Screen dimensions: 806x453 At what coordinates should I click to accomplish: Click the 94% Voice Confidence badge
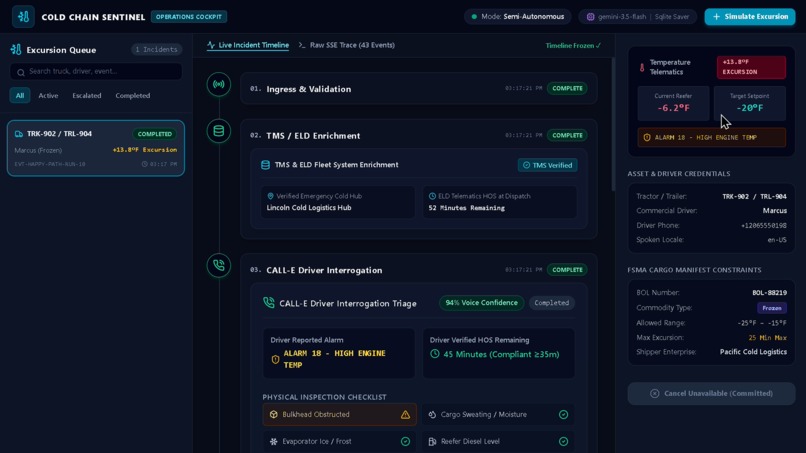pyautogui.click(x=482, y=303)
